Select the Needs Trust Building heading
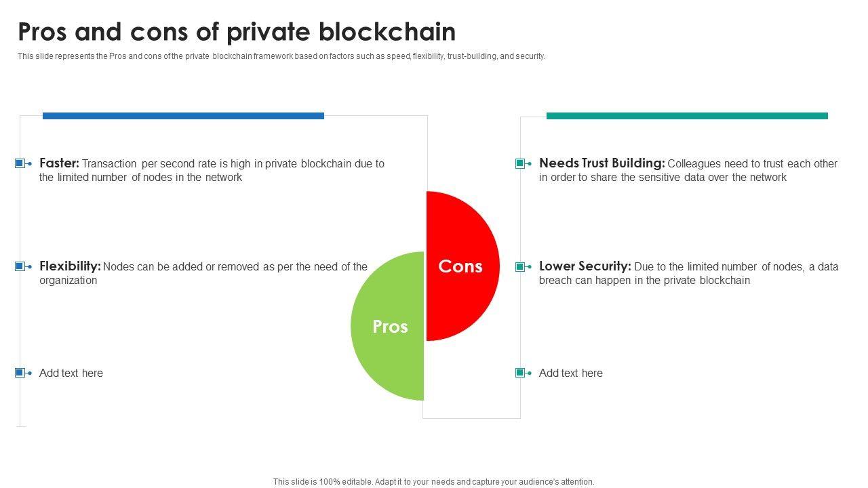The image size is (868, 488). pyautogui.click(x=601, y=163)
